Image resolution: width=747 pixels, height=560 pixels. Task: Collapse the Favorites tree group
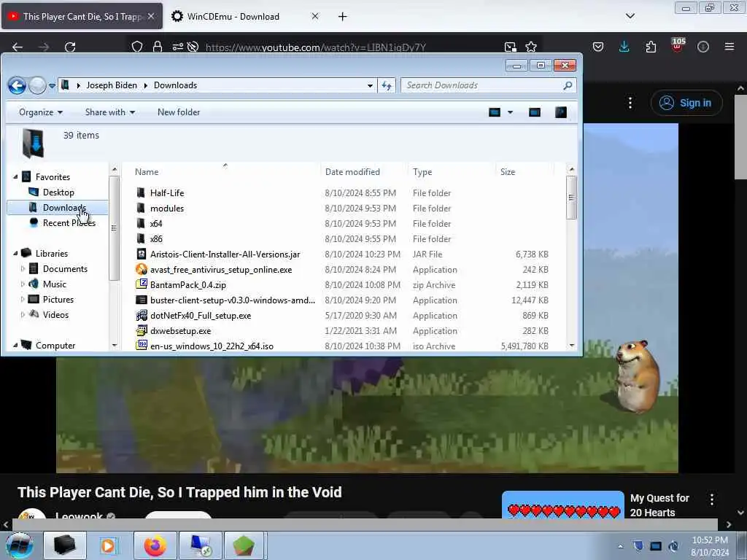(x=15, y=176)
